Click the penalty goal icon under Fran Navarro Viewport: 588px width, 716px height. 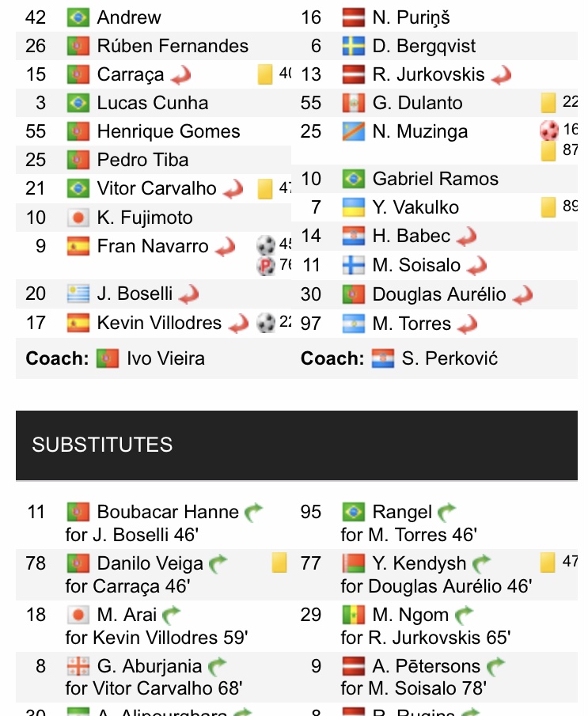(266, 266)
